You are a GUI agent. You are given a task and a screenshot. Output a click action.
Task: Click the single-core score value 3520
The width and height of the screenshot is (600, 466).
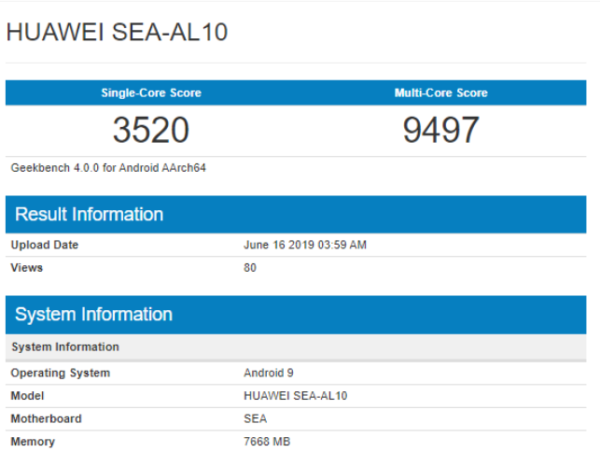pos(151,130)
